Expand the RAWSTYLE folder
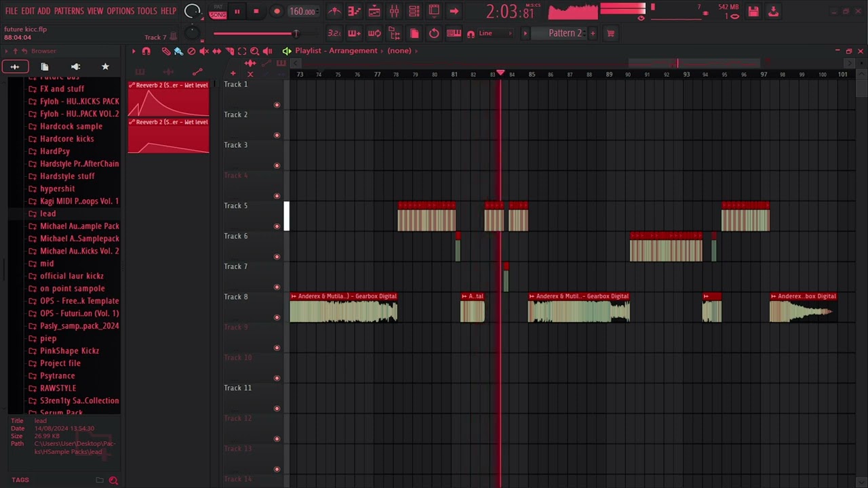 pos(58,388)
